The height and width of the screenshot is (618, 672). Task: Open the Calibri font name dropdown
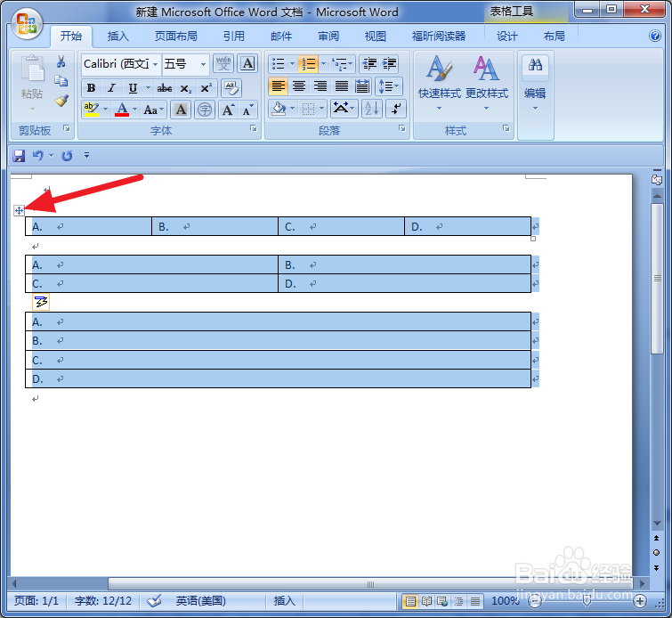click(155, 64)
